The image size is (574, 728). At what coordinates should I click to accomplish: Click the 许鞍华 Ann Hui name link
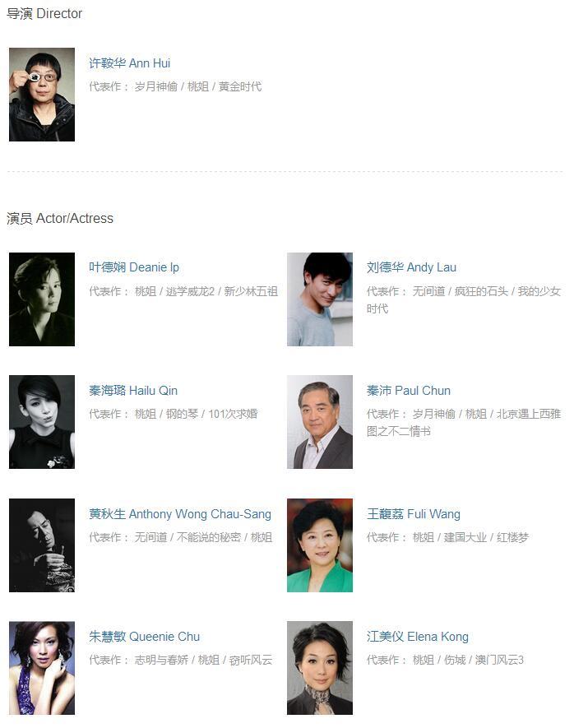(x=129, y=63)
